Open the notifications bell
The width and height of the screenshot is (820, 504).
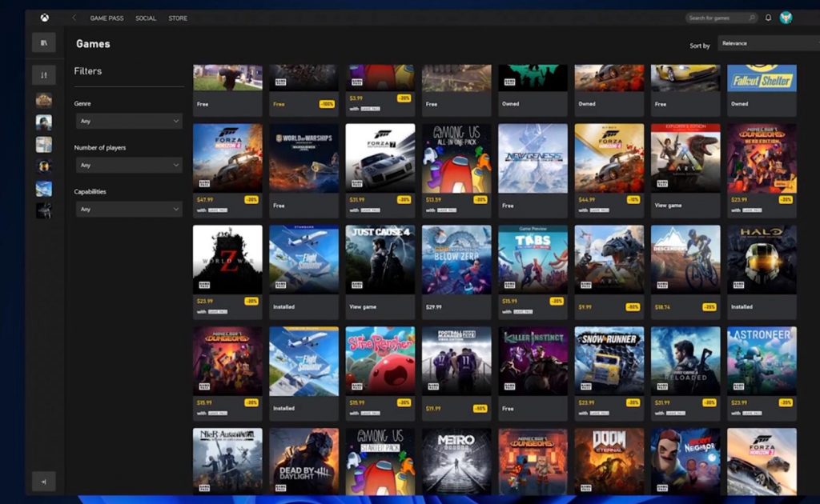pos(768,18)
